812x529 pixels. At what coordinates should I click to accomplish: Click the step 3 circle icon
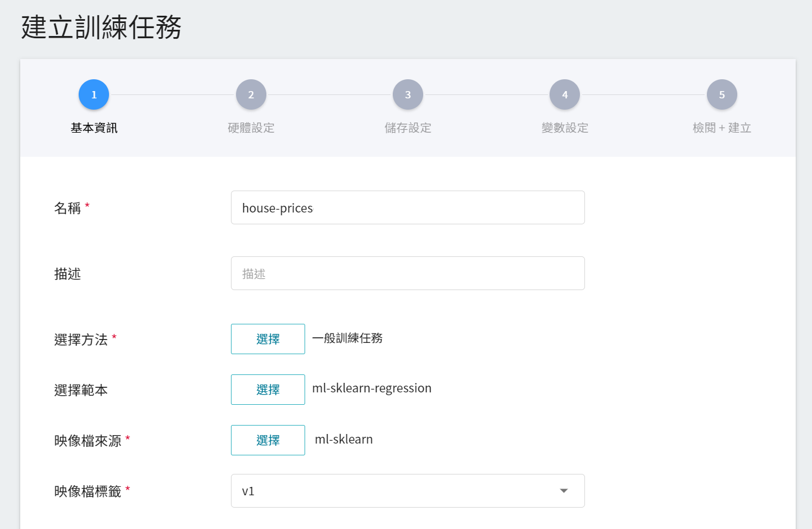pyautogui.click(x=408, y=94)
